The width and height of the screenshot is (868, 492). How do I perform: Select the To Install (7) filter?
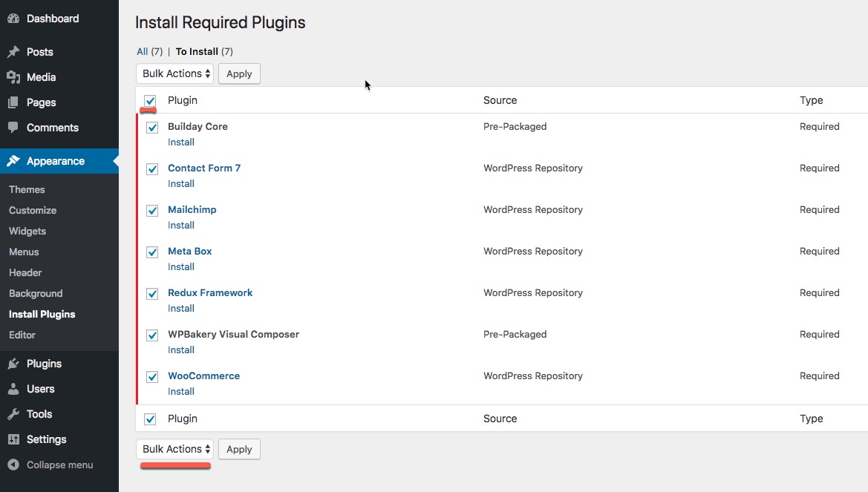204,51
